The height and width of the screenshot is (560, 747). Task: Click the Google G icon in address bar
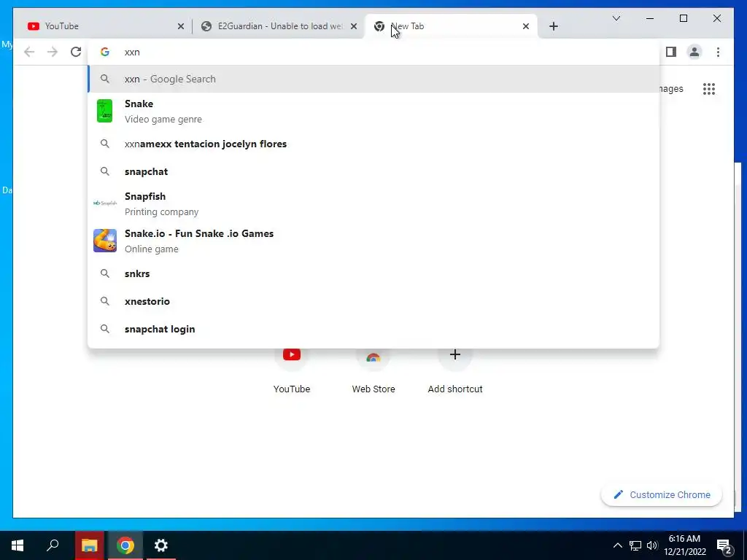(x=105, y=52)
